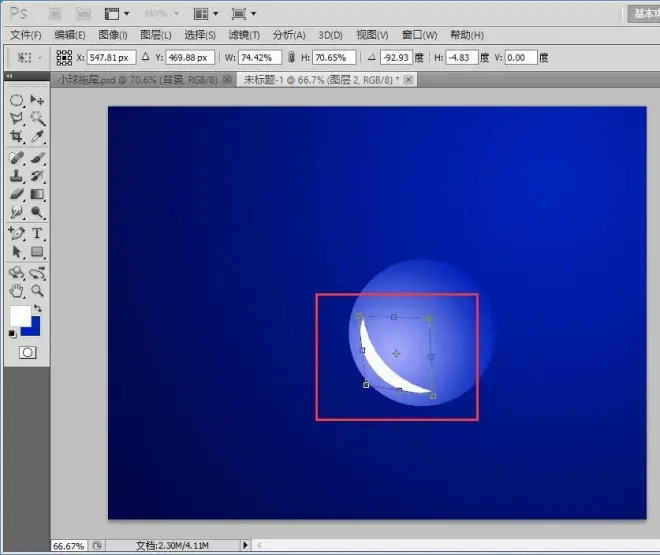
Task: Reset default foreground and background colors
Action: [12, 334]
